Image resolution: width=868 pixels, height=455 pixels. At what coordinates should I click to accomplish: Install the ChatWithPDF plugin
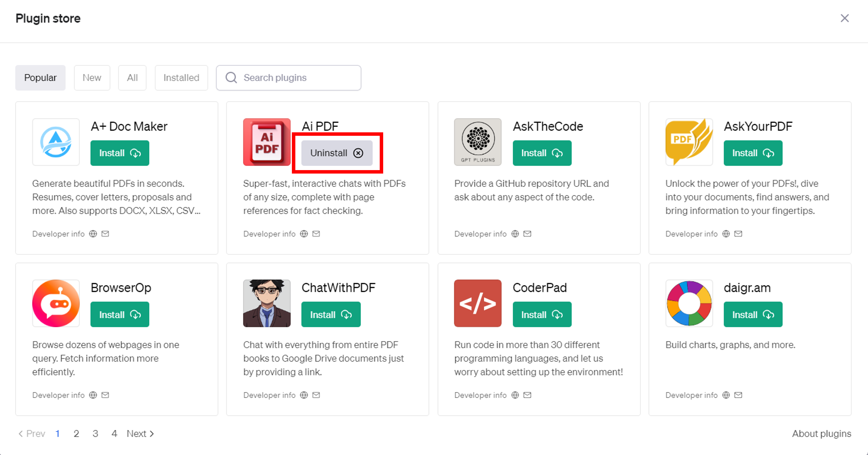click(331, 315)
